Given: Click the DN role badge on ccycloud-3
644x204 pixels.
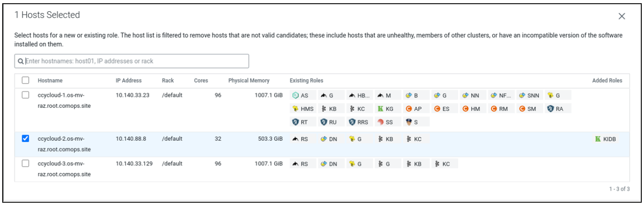Looking at the screenshot, I should tap(329, 164).
